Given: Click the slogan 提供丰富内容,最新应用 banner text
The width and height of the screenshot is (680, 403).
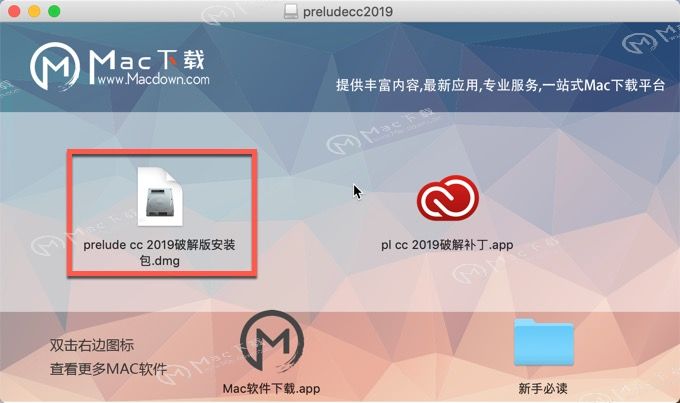Looking at the screenshot, I should [x=500, y=85].
